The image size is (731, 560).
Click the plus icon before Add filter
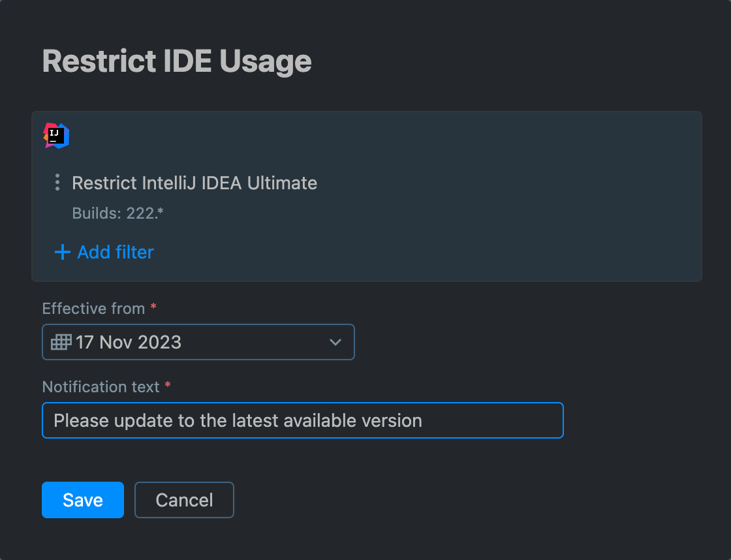61,252
